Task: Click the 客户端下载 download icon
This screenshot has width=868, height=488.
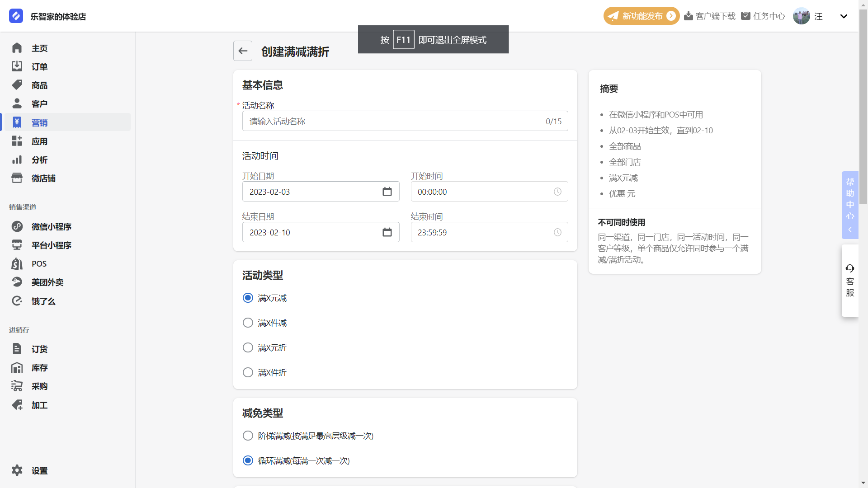Action: point(689,16)
